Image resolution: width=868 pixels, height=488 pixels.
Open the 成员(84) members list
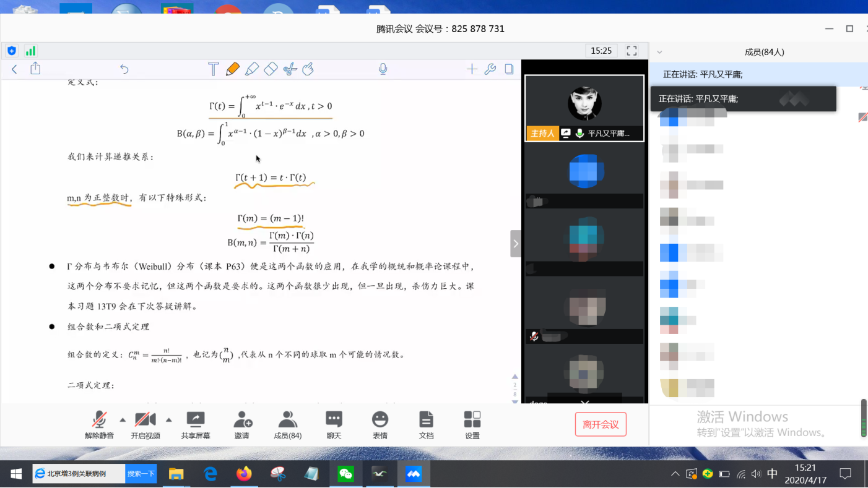coord(287,425)
